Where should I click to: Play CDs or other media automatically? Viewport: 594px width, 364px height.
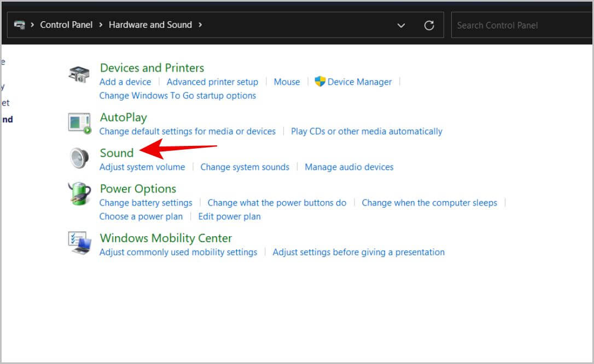click(366, 131)
